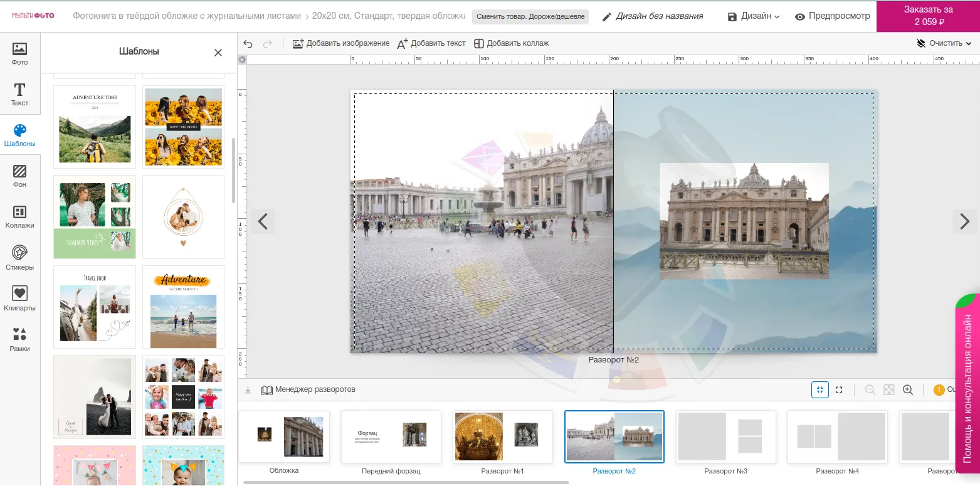Open the Клипарты clipart panel
Screen dimensions: 980x486
pos(19,299)
